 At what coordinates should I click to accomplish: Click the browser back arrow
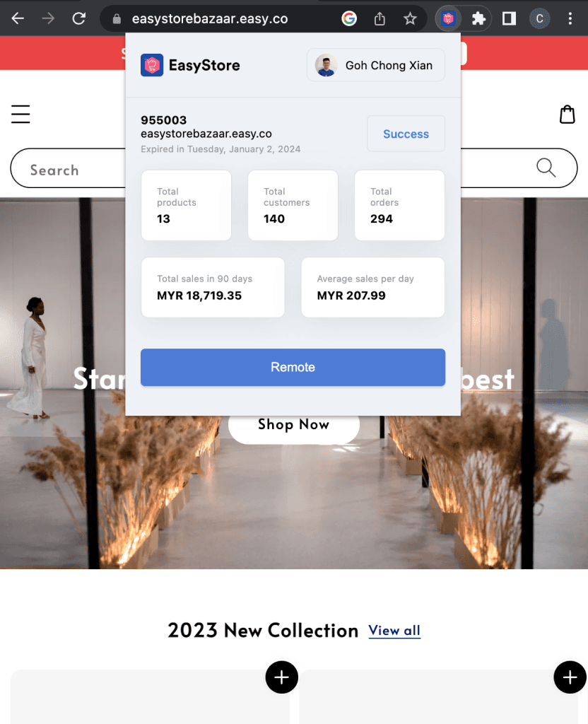(x=18, y=18)
